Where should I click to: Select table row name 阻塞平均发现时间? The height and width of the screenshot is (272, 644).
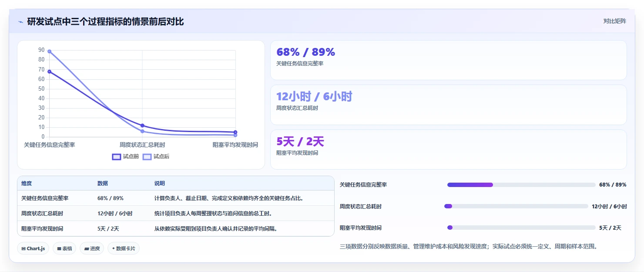42,228
